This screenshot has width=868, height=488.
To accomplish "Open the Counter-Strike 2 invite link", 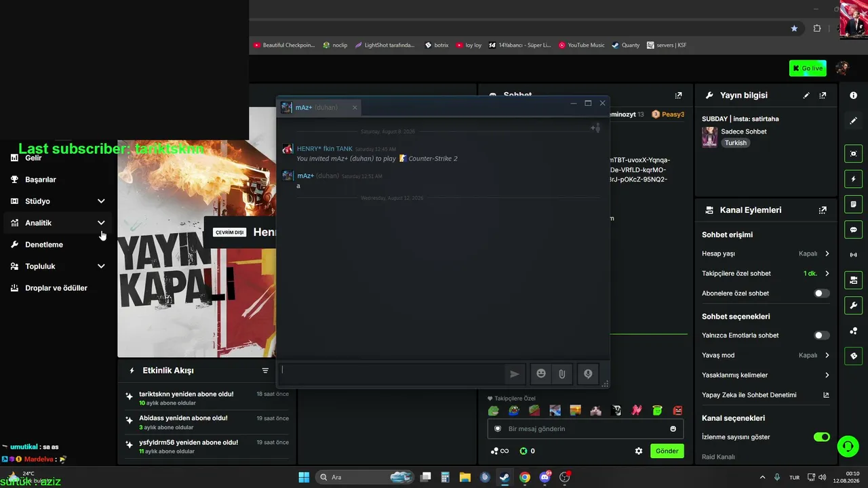I will (433, 159).
